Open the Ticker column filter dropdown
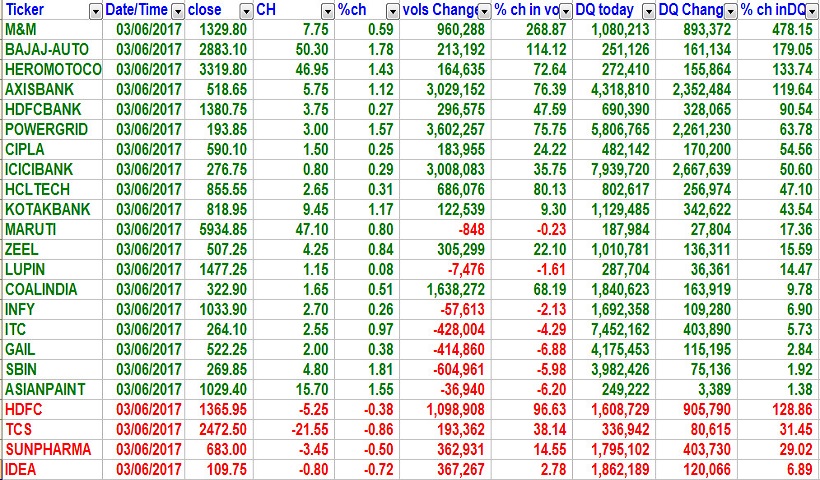Image resolution: width=820 pixels, height=480 pixels. coord(94,10)
